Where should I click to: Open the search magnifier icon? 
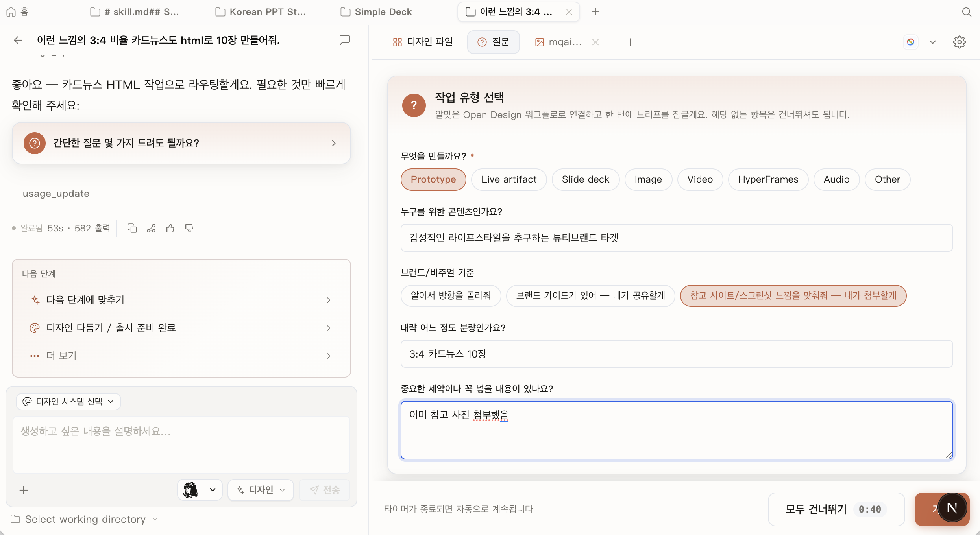point(966,12)
